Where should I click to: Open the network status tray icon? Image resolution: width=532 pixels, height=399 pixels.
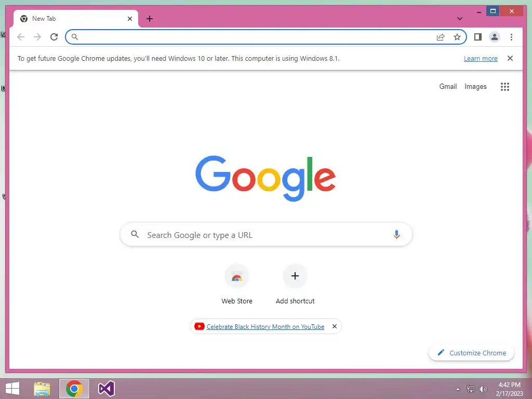tap(471, 389)
